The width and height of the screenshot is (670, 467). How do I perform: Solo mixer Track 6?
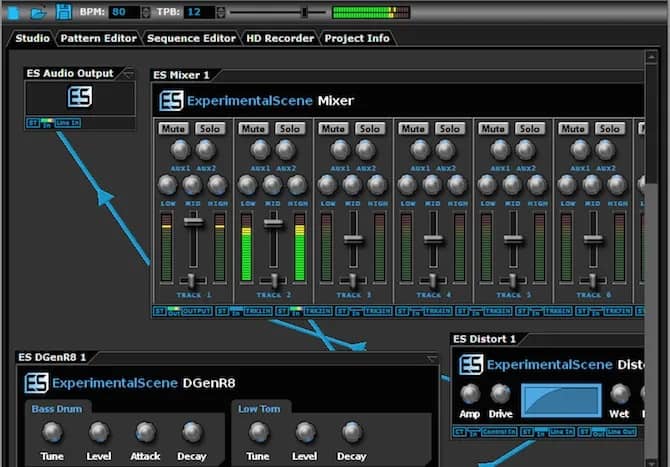(x=609, y=129)
